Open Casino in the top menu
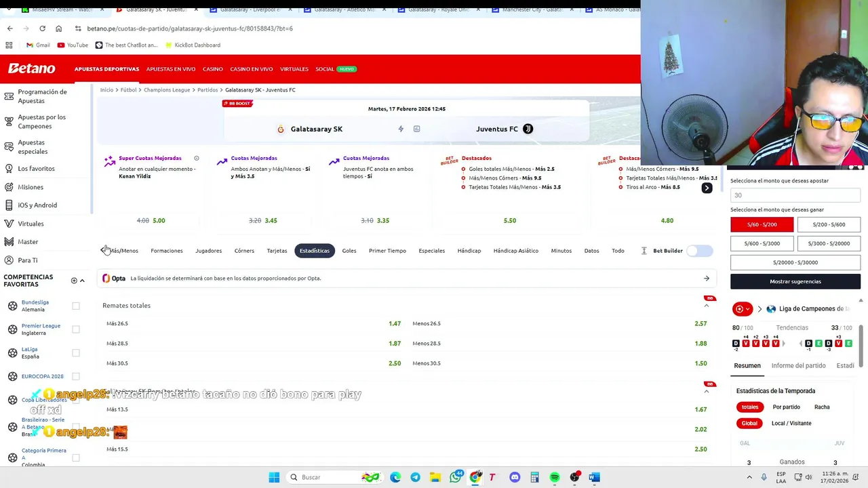The image size is (868, 488). tap(213, 69)
